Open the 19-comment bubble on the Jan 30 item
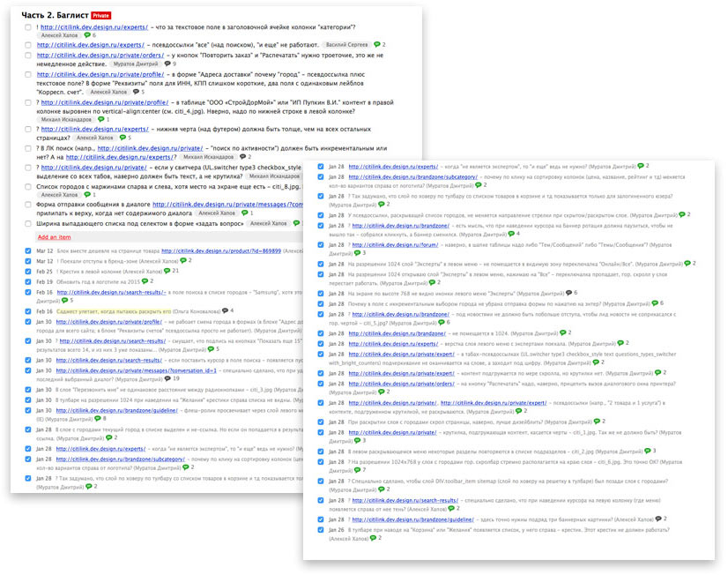Viewport: 728px width, 575px height. click(x=169, y=378)
